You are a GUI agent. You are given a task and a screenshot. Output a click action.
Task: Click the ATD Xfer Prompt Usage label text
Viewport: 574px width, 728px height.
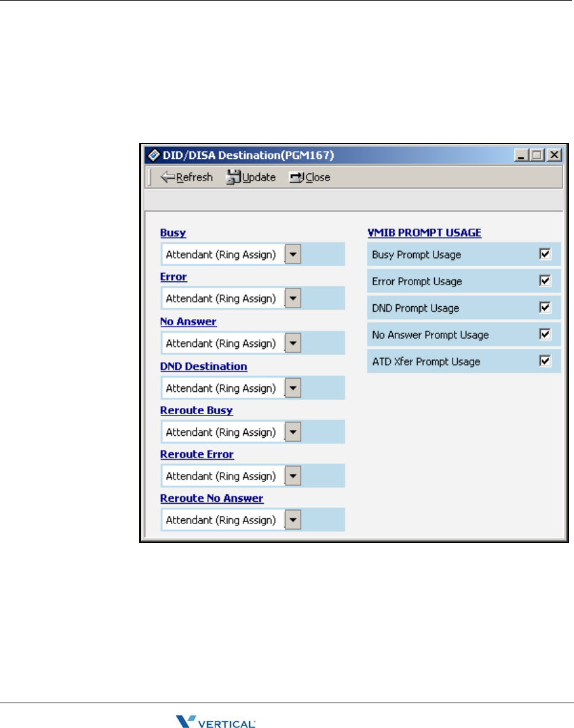click(427, 361)
